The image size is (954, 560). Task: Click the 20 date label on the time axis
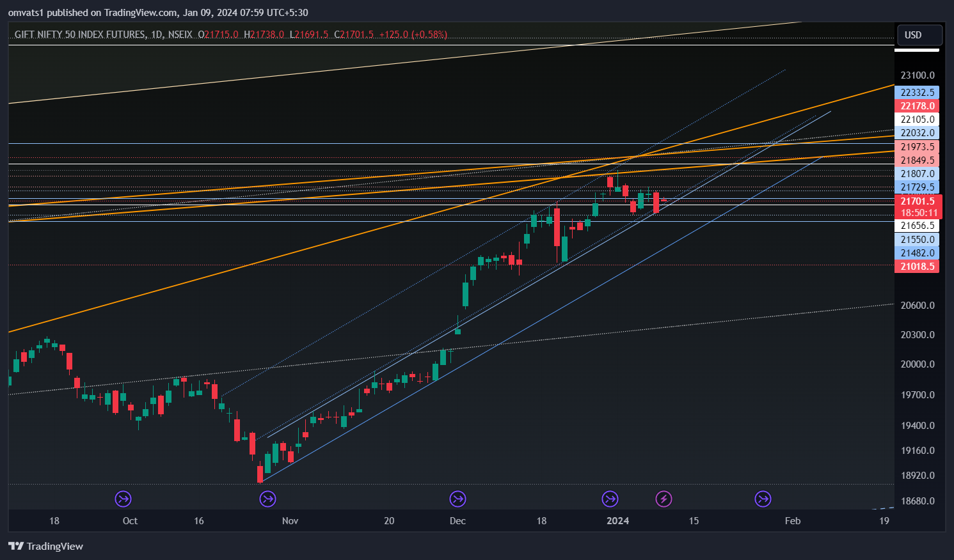pos(389,521)
